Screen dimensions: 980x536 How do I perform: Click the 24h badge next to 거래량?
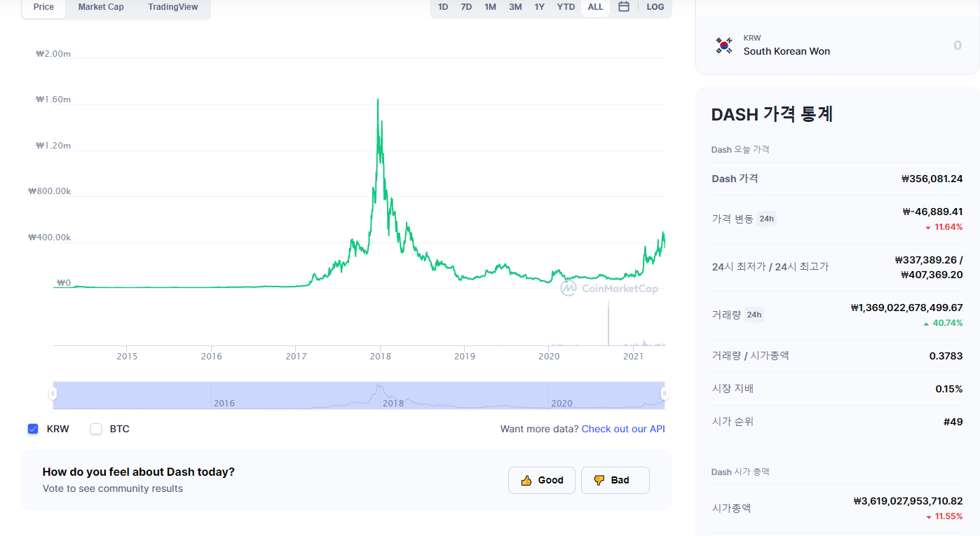click(x=754, y=315)
